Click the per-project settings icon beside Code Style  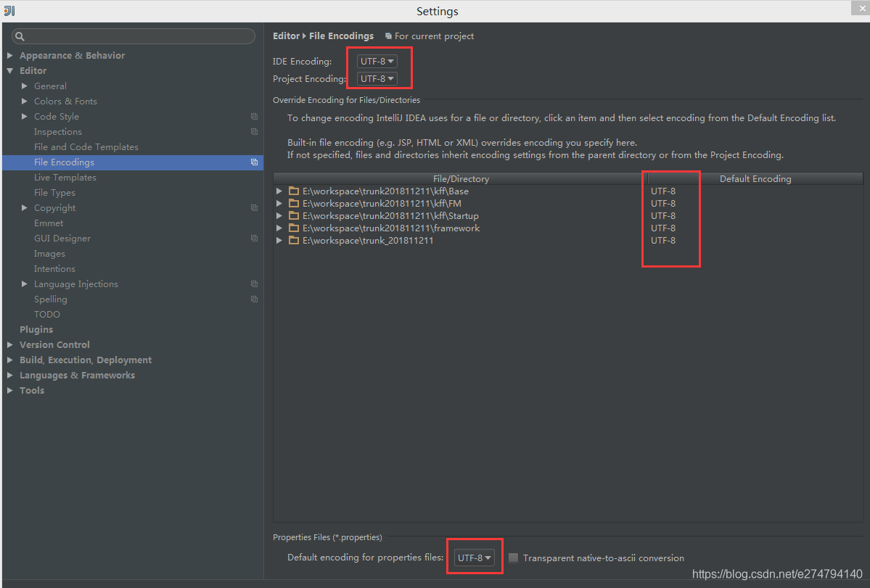(254, 116)
